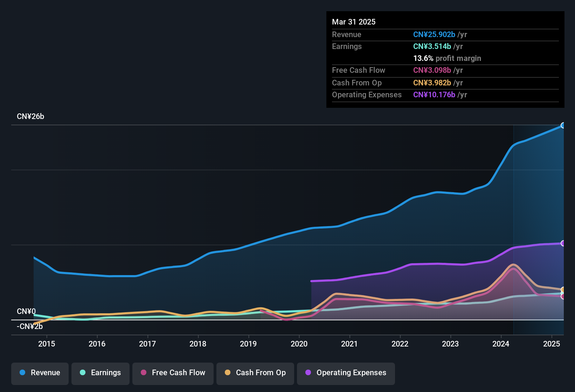This screenshot has height=392, width=575.
Task: Click the orange Cash From Op dot
Action: point(228,373)
